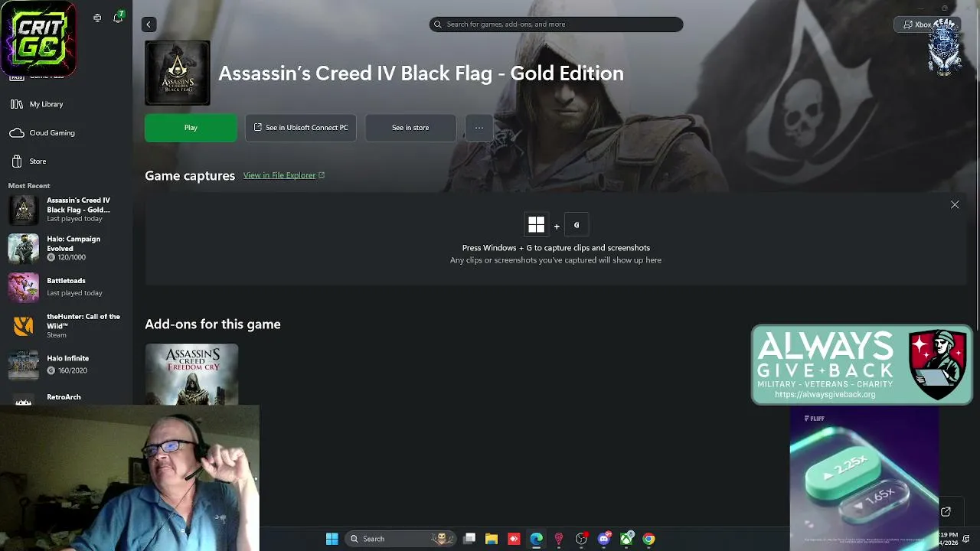Launch Microsoft Edge from the taskbar
This screenshot has height=551, width=980.
pos(536,539)
